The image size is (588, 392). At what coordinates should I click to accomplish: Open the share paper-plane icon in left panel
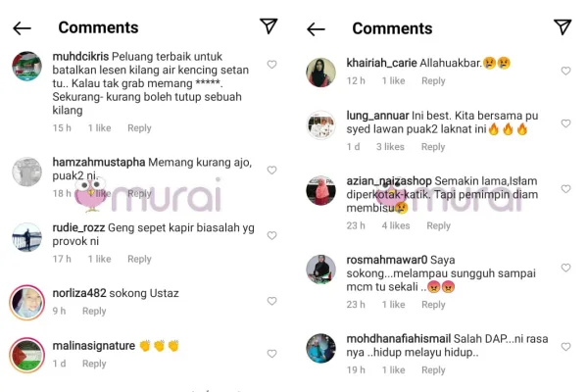(269, 25)
